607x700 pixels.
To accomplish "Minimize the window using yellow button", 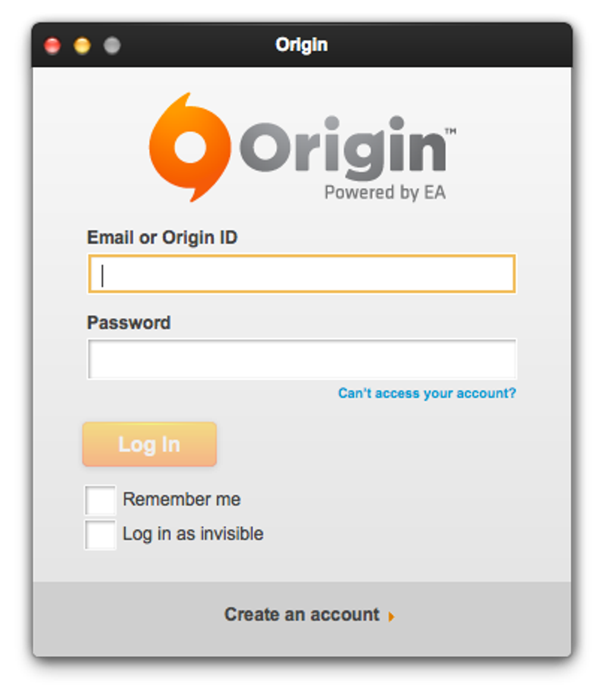I will [x=82, y=45].
